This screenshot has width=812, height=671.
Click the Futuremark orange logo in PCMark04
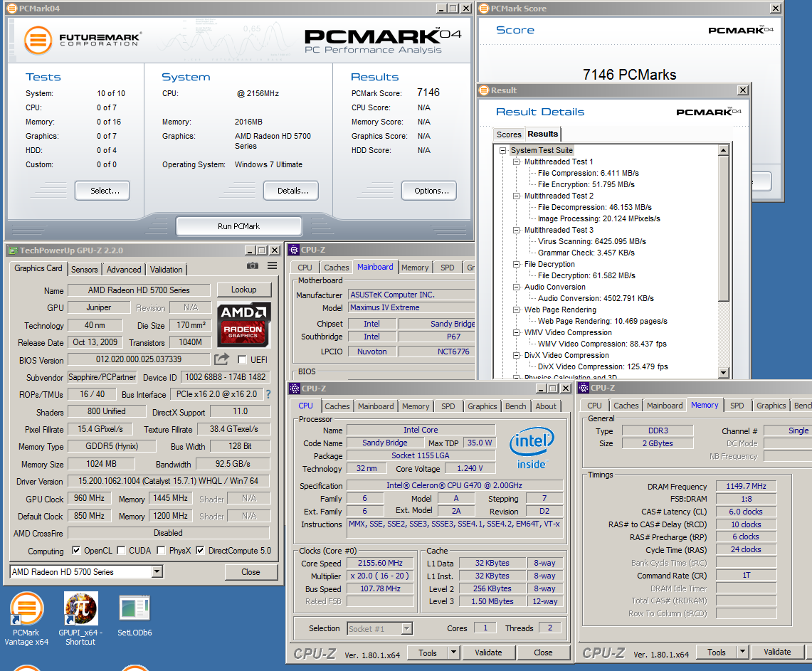pyautogui.click(x=38, y=41)
